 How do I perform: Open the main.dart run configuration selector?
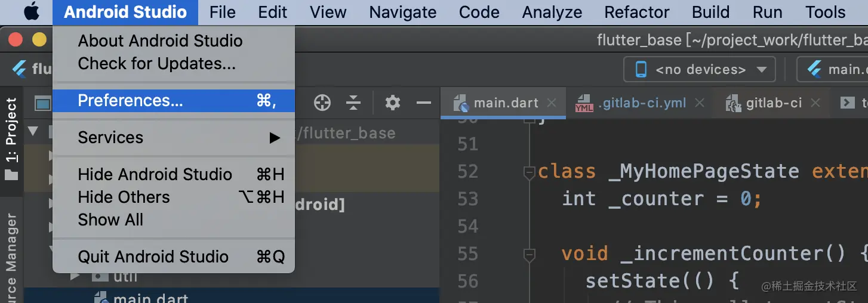click(x=833, y=70)
